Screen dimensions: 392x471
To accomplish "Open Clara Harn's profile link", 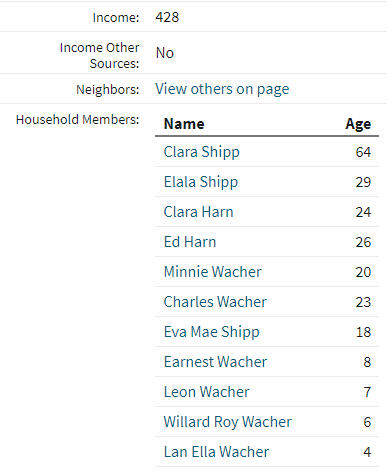I will tap(198, 212).
